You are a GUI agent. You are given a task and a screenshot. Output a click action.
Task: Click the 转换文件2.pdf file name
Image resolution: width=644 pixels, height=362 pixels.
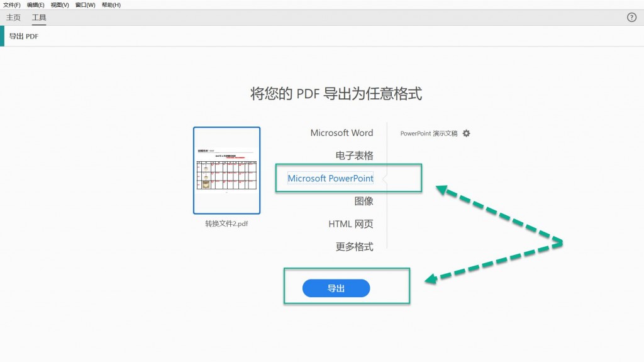[x=226, y=223]
